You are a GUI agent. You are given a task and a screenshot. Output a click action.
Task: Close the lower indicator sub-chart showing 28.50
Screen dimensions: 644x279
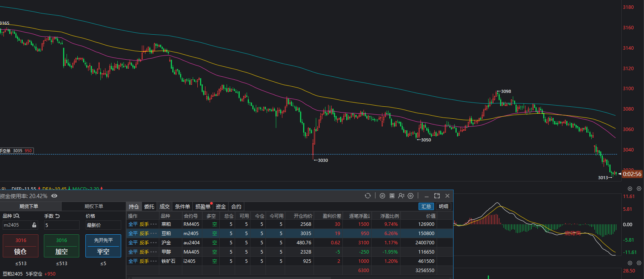click(630, 263)
